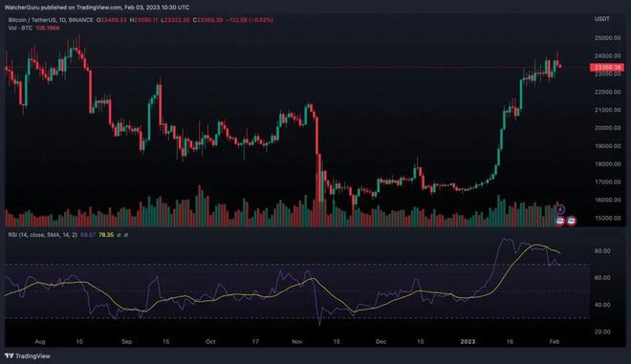Click the left US flag event icon

(560, 221)
